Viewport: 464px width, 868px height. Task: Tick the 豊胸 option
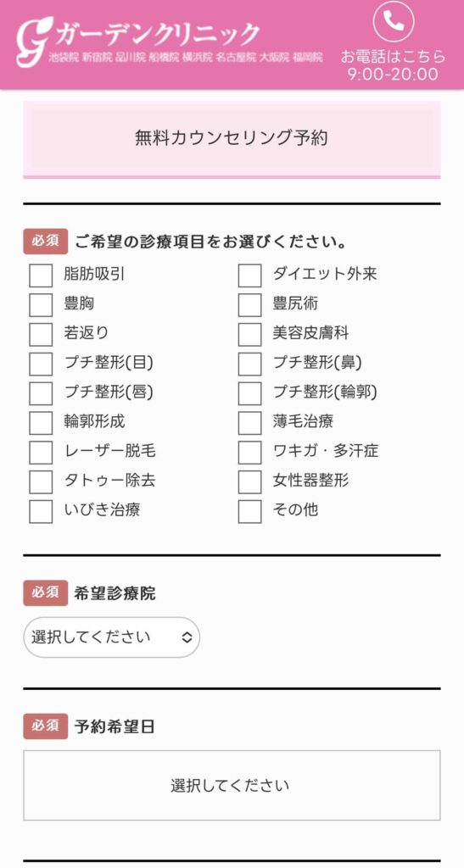tap(41, 304)
